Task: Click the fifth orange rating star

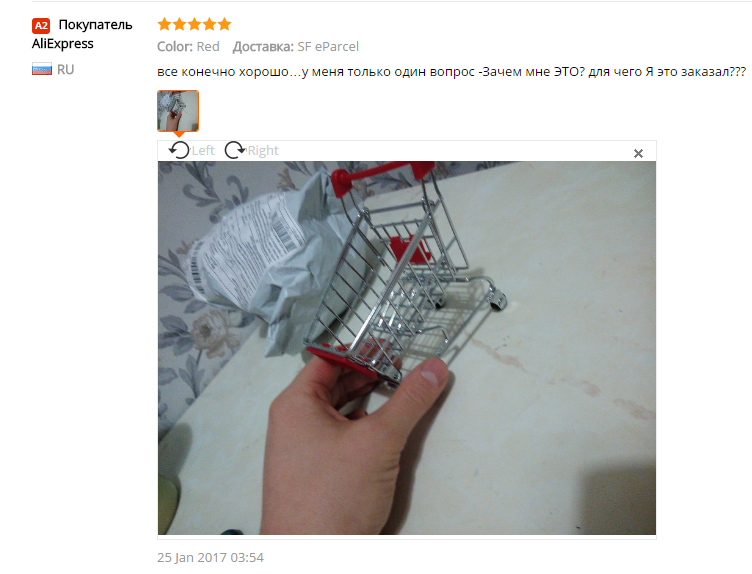Action: click(224, 24)
